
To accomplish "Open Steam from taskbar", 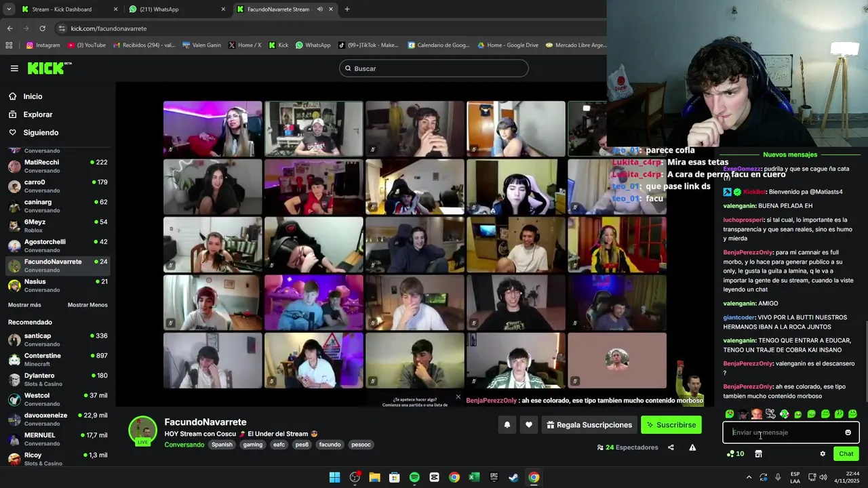I will 514,477.
